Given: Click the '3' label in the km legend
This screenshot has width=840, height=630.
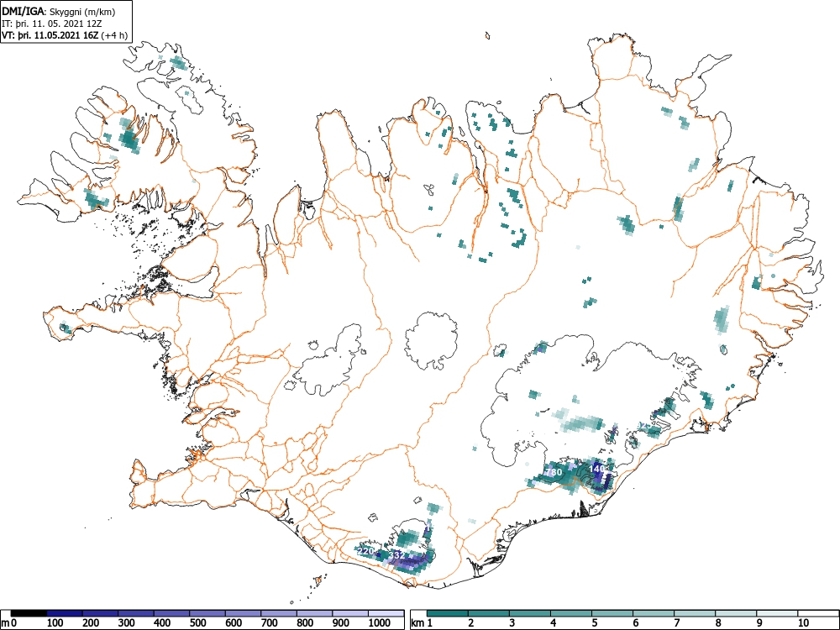Looking at the screenshot, I should [x=512, y=623].
